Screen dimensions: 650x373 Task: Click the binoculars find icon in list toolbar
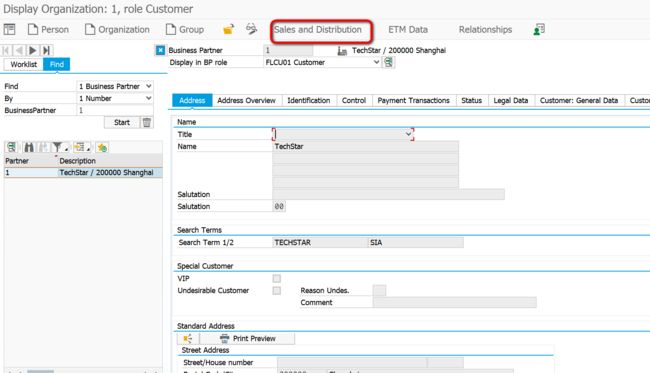(29, 147)
